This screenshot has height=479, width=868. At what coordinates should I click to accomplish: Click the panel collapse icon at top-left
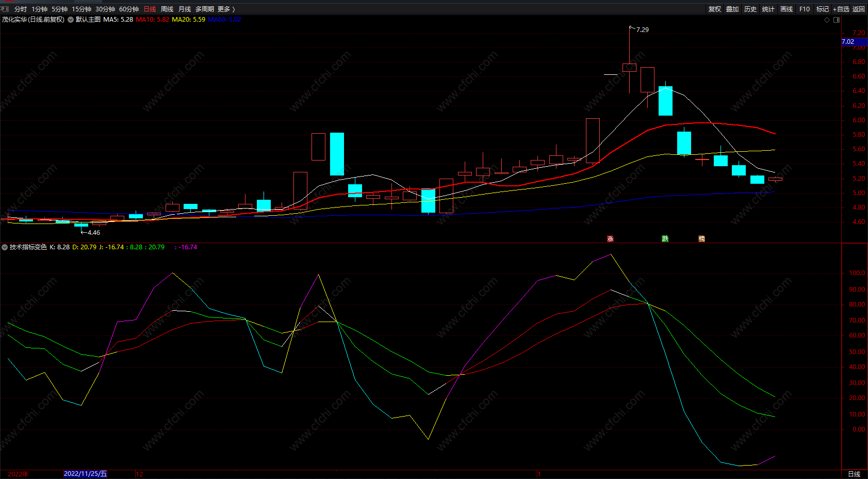coord(5,9)
